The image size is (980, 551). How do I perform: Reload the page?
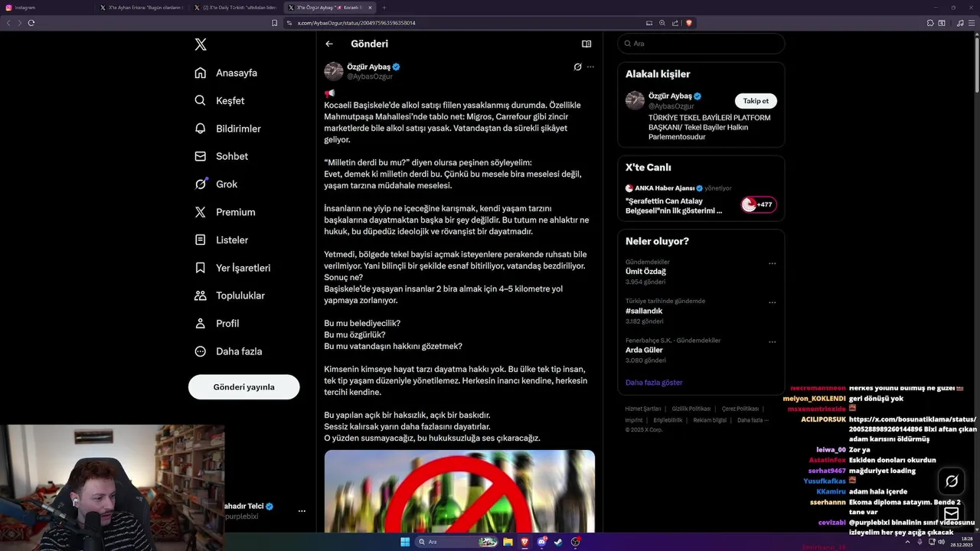[x=31, y=23]
